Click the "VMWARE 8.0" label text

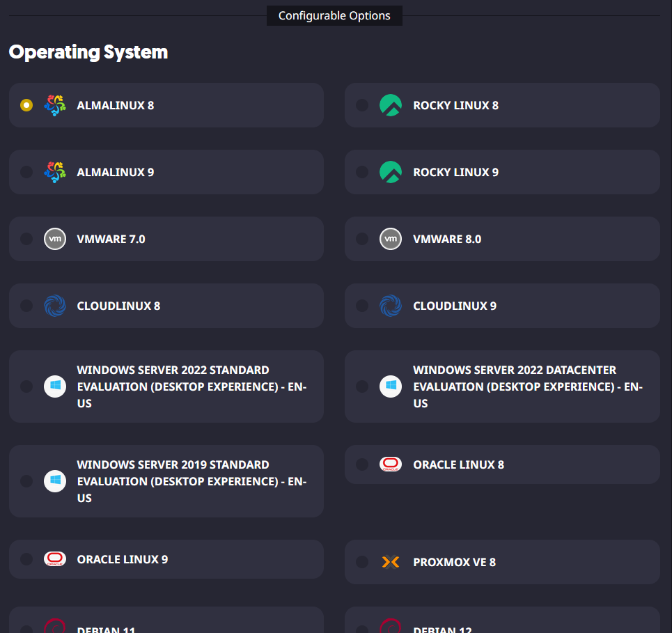[447, 239]
